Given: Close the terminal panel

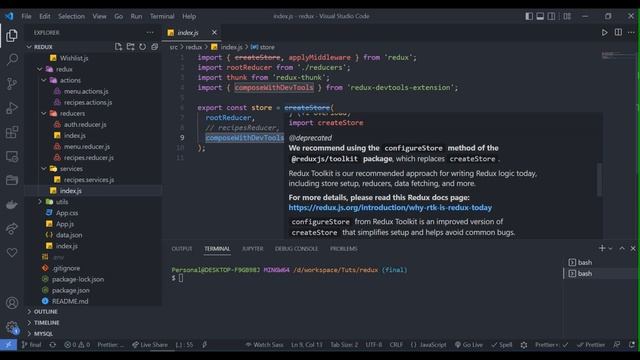Looking at the screenshot, I should (x=633, y=248).
